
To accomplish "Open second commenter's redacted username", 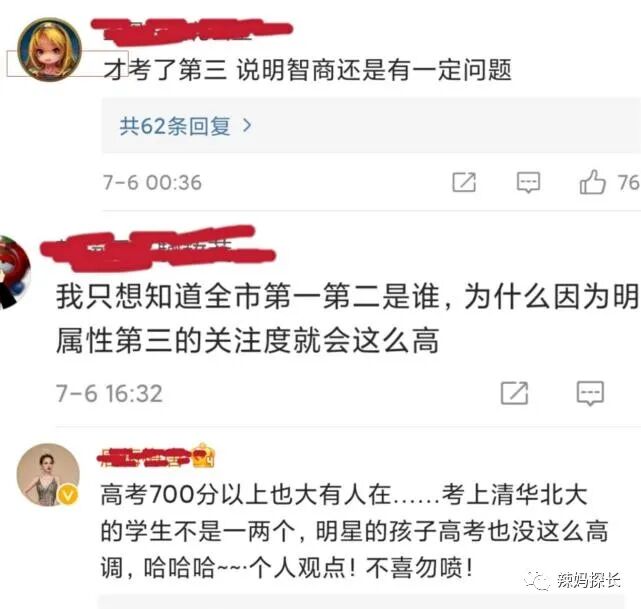I will pos(158,248).
